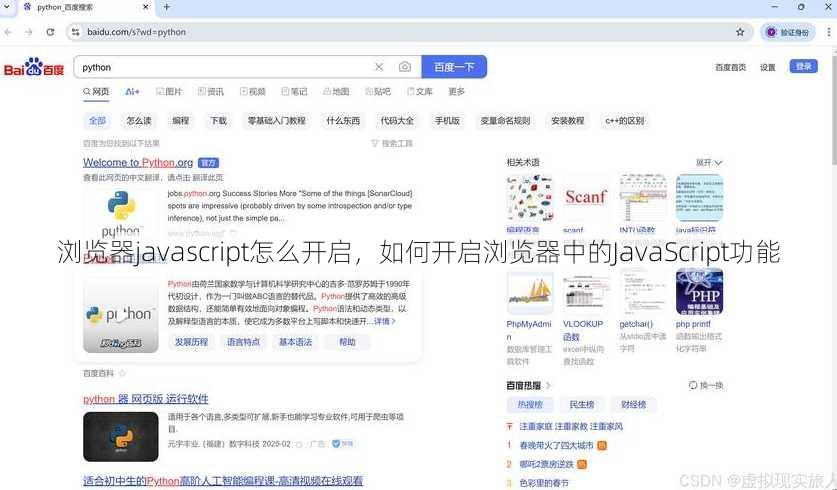Select the 手机版 filter chip

pos(447,121)
